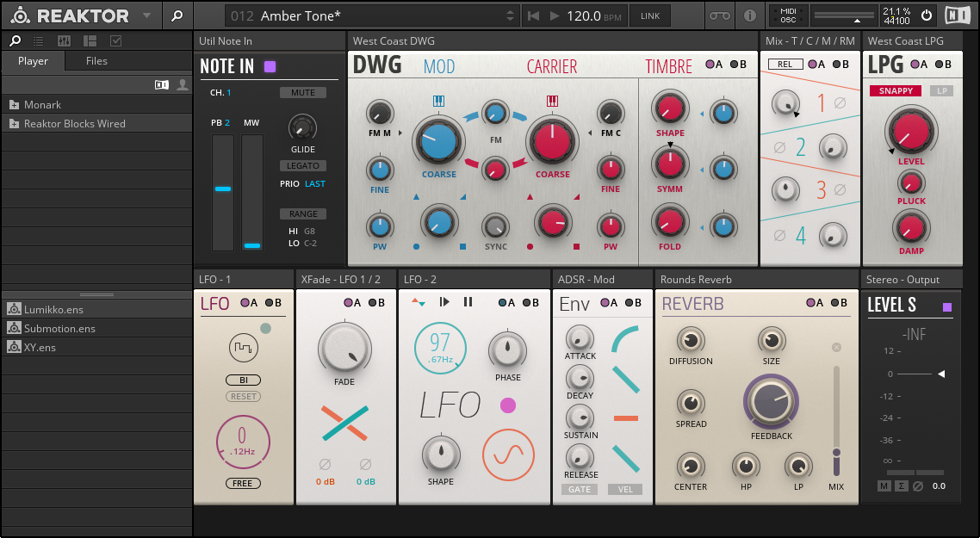980x538 pixels.
Task: Toggle the engine power button
Action: coord(927,15)
